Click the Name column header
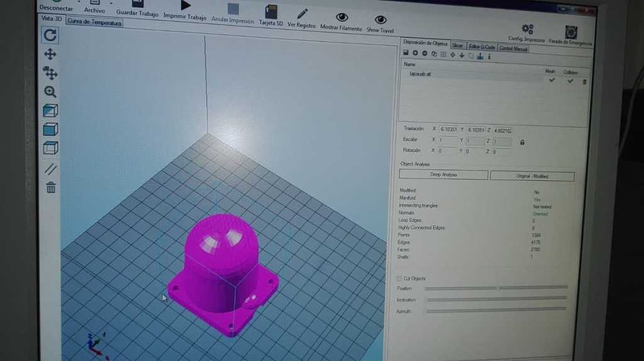This screenshot has height=361, width=644. pos(410,64)
